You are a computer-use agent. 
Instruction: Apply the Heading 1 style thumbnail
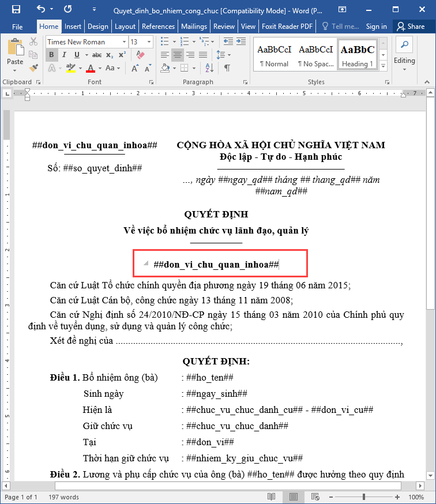[x=357, y=55]
